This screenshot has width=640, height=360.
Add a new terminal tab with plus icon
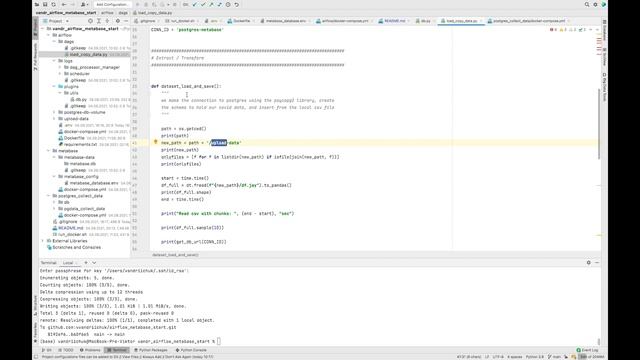[x=86, y=262]
